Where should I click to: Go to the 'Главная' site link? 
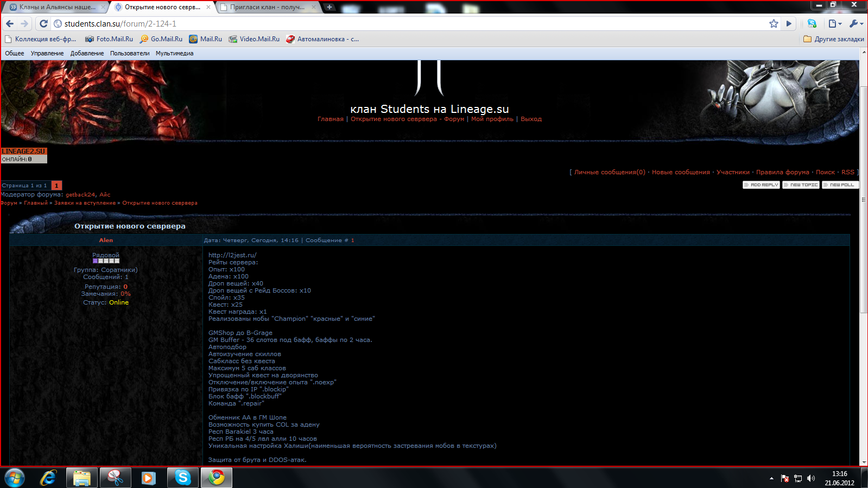click(331, 119)
